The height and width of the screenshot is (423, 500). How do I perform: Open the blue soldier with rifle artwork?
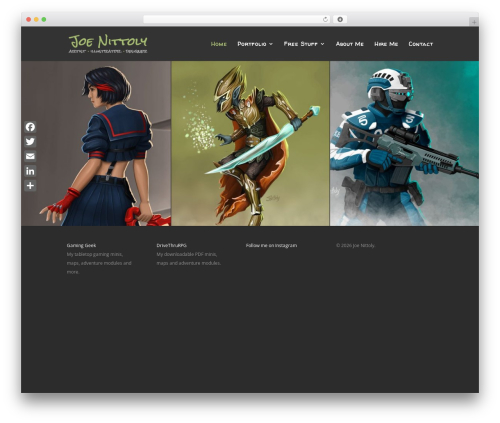click(x=404, y=143)
